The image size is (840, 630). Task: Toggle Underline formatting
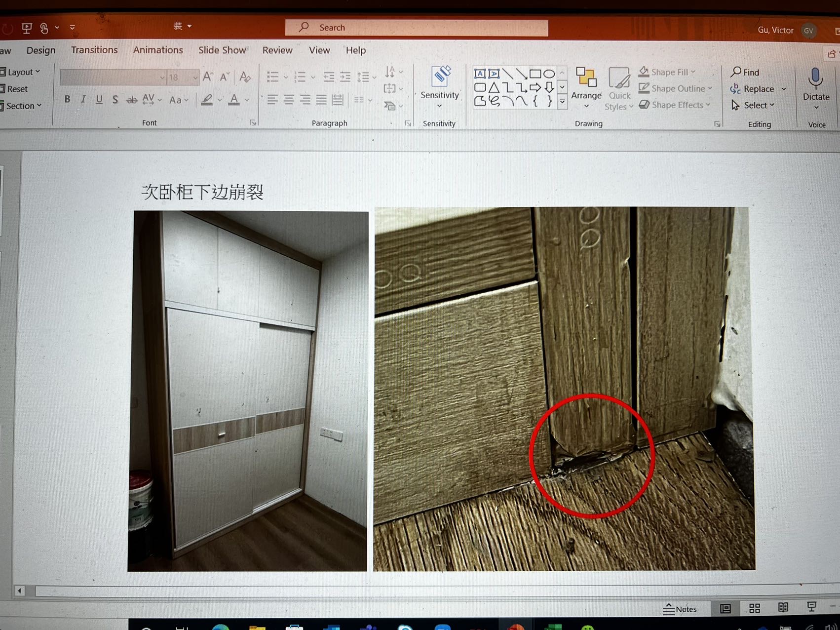click(x=99, y=99)
